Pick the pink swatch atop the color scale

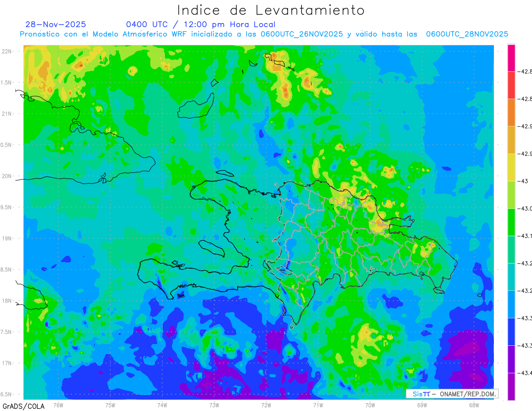pos(511,58)
